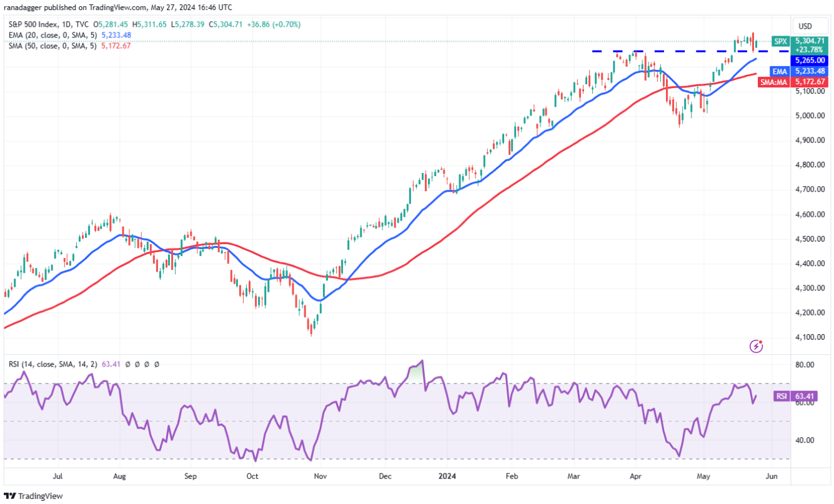Click the 2024 label on time axis
The width and height of the screenshot is (834, 504).
[447, 477]
